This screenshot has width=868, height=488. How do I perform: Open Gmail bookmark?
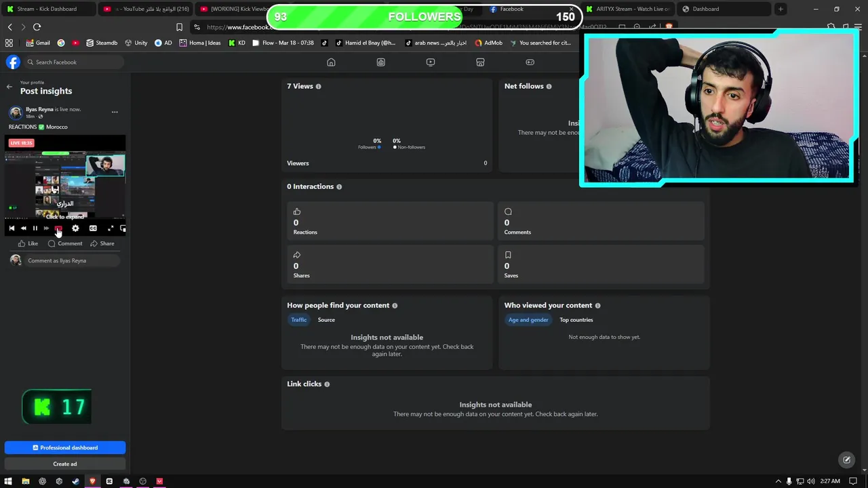pyautogui.click(x=38, y=43)
